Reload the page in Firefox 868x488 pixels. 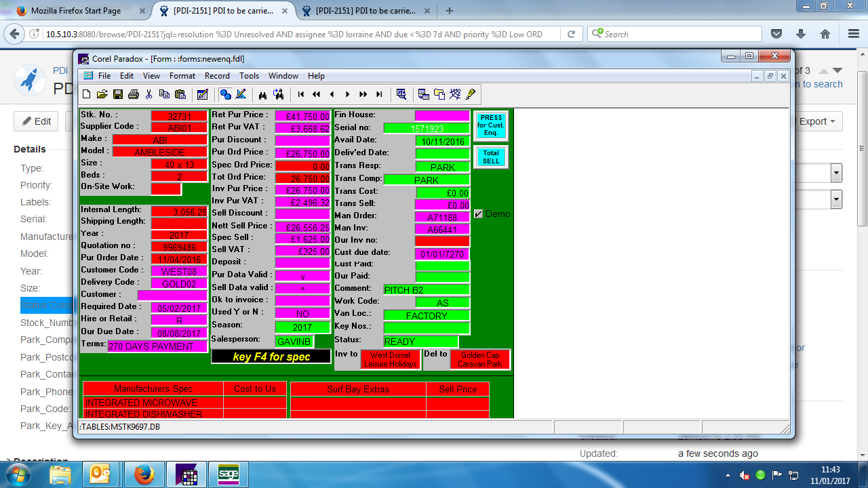point(572,34)
